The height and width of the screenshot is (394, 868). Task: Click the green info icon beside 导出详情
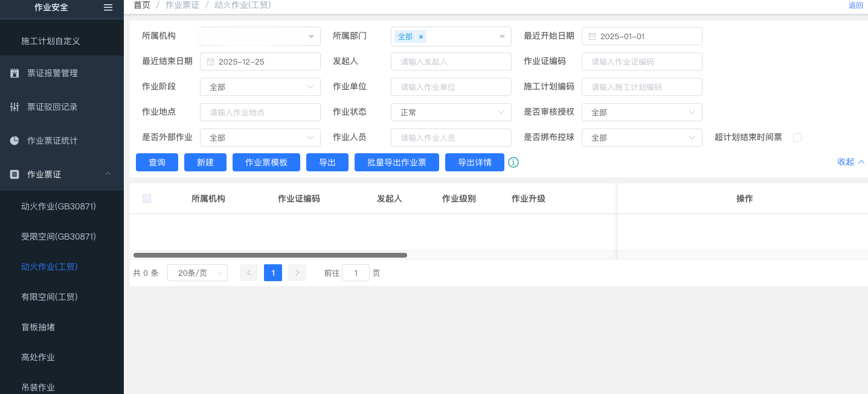pyautogui.click(x=513, y=162)
